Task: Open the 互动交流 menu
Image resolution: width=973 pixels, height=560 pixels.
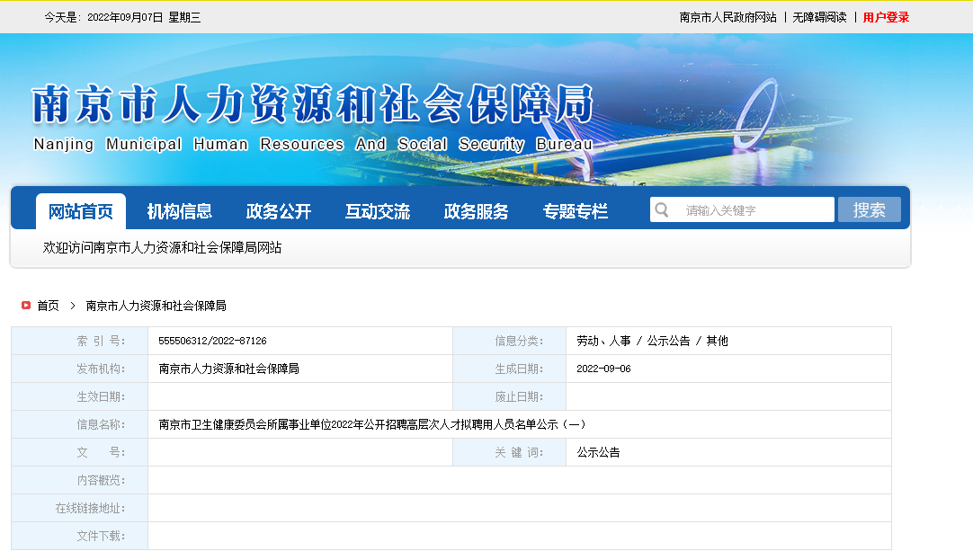Action: (378, 211)
